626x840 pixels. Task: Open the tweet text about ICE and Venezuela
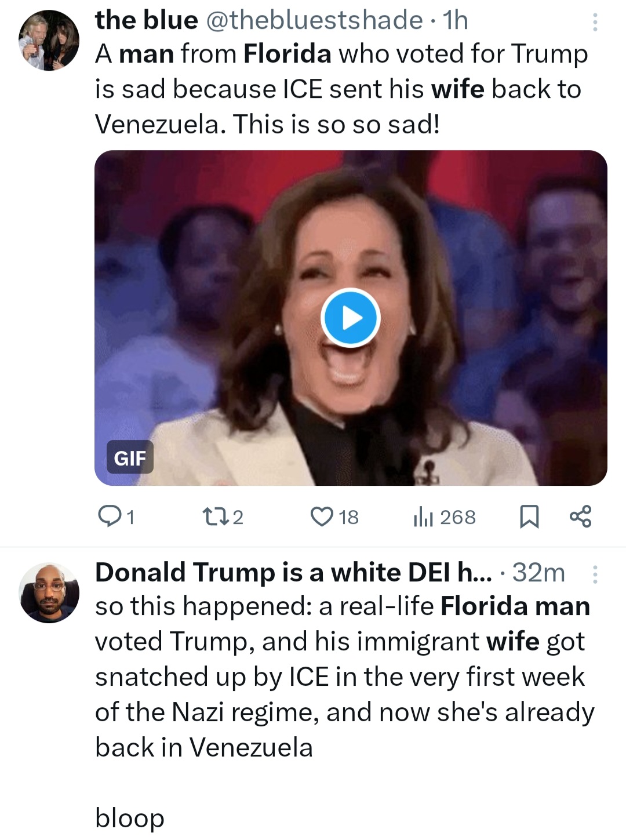click(x=341, y=89)
